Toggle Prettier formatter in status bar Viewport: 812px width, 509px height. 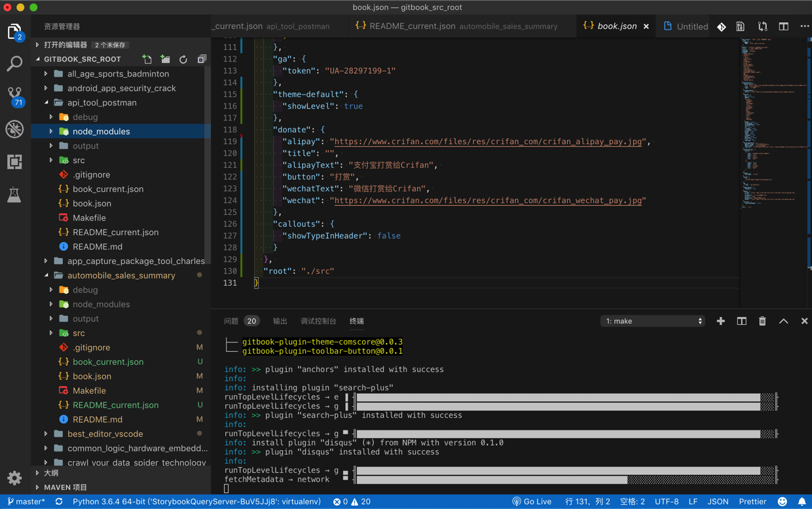point(752,502)
